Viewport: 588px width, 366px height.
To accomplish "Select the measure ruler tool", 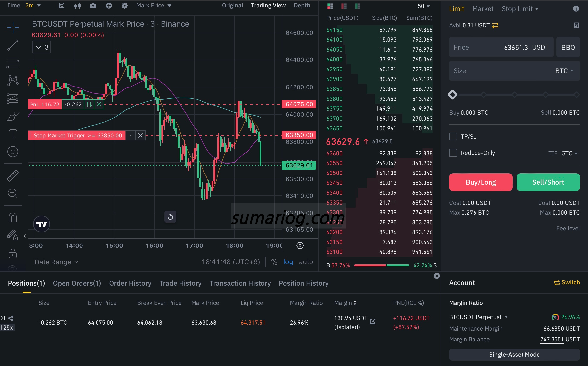I will [x=13, y=175].
